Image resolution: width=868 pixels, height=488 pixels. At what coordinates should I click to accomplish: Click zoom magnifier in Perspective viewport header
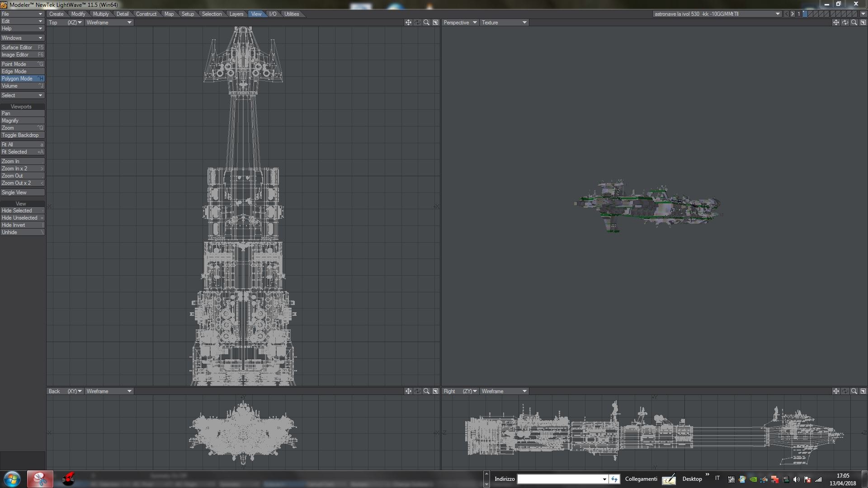[x=854, y=23]
